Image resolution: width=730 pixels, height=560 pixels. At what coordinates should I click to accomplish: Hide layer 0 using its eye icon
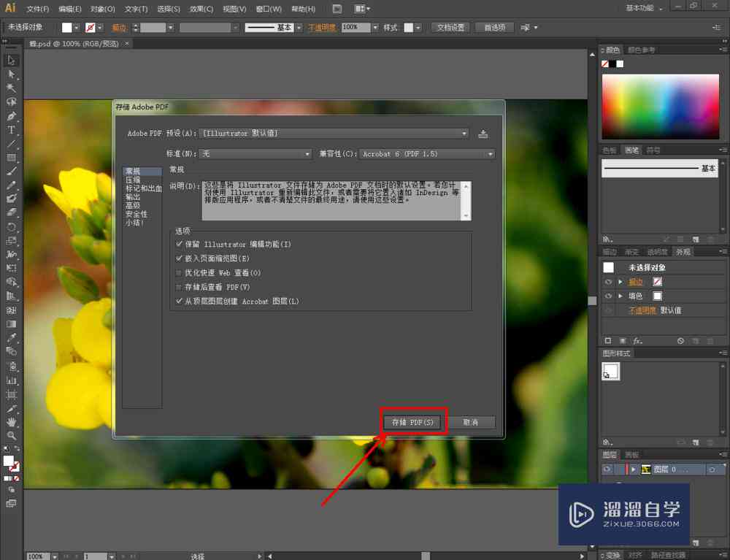coord(607,469)
